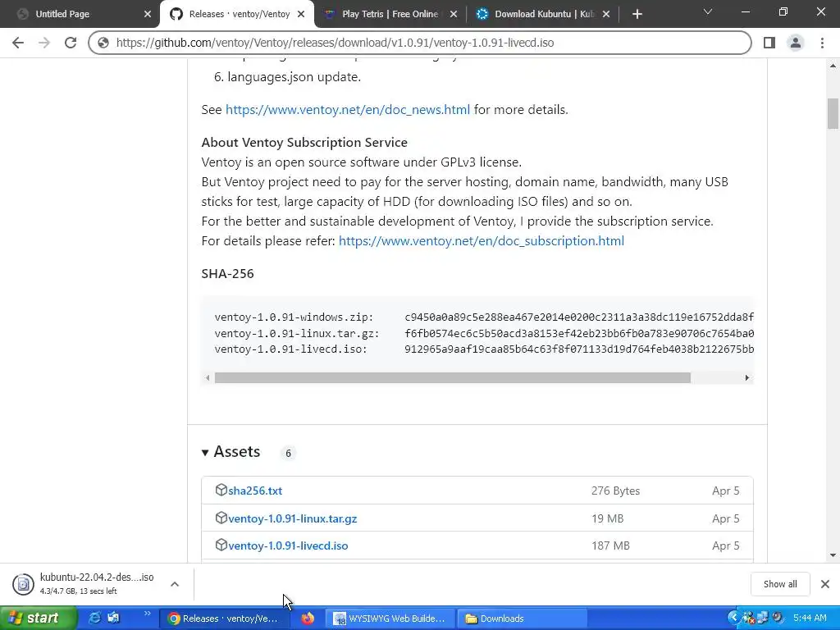The image size is (840, 630).
Task: Click the ventoy-1.0.91-windows.zip hash line
Action: (484, 317)
